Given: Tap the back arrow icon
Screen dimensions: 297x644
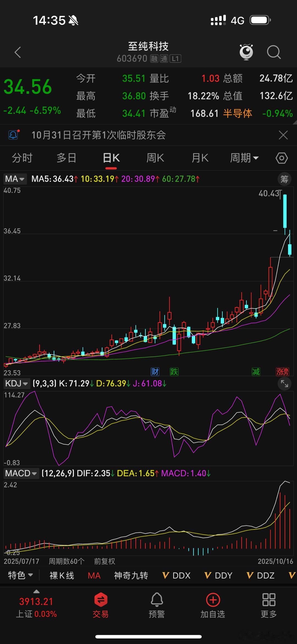Looking at the screenshot, I should [18, 52].
